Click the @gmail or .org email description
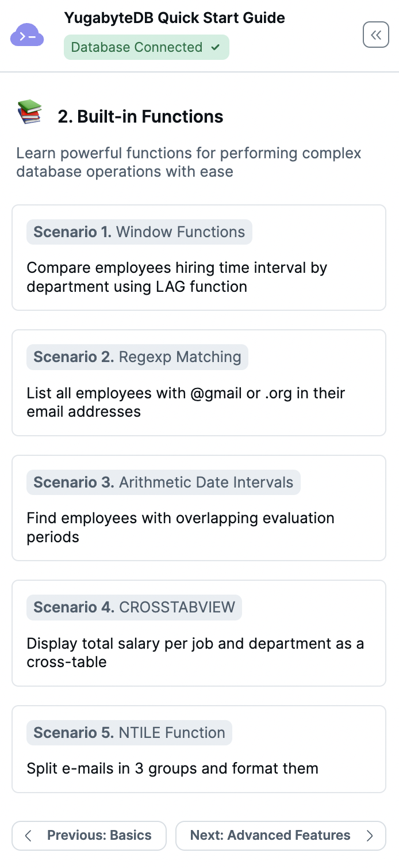This screenshot has height=868, width=399. (186, 402)
